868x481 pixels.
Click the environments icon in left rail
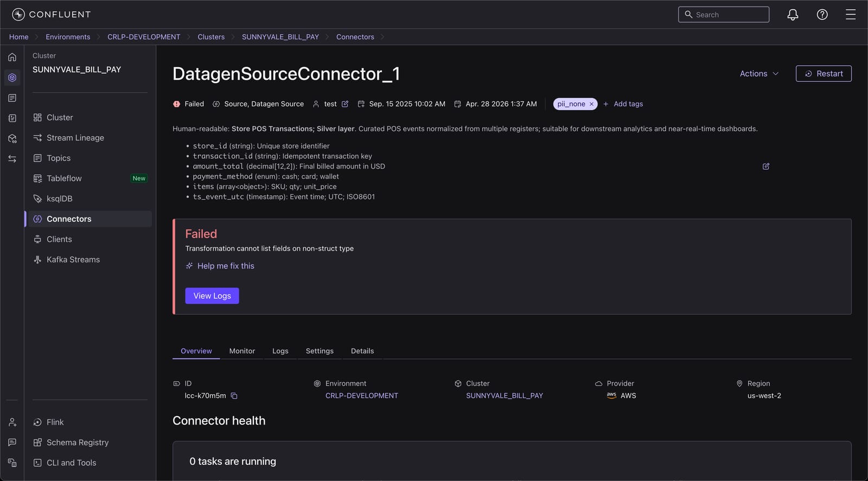pos(12,78)
